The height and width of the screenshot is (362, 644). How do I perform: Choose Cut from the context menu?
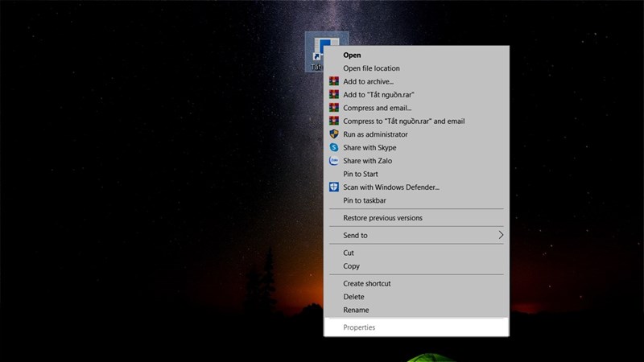pyautogui.click(x=349, y=253)
